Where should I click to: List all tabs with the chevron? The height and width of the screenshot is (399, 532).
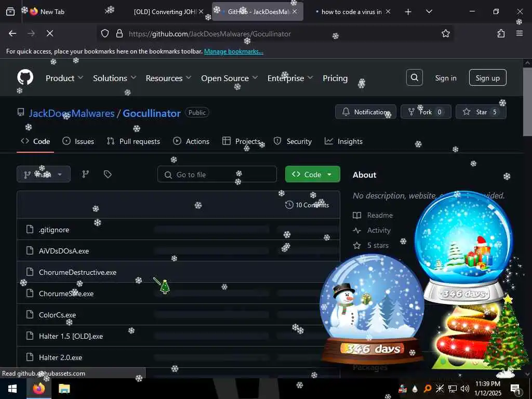[429, 11]
